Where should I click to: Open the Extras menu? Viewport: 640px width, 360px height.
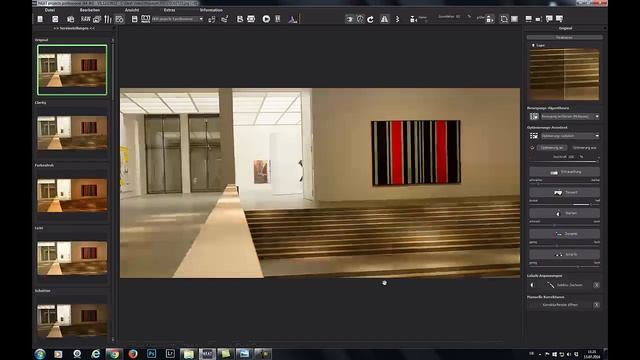pyautogui.click(x=169, y=10)
